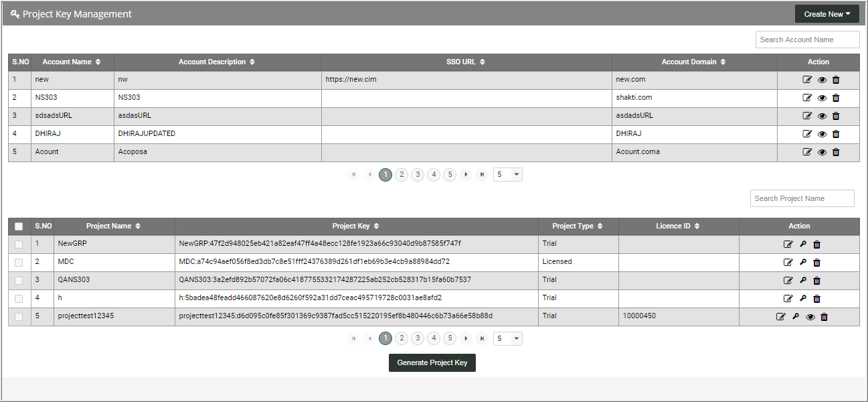Edit the MDC project
The height and width of the screenshot is (402, 868).
[x=788, y=262]
